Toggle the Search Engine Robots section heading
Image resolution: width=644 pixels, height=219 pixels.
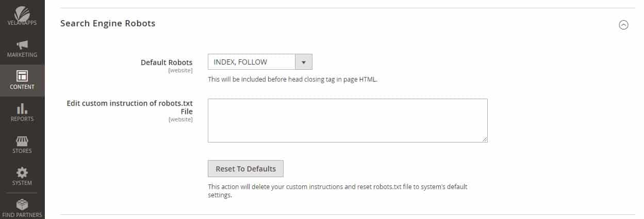coord(108,23)
